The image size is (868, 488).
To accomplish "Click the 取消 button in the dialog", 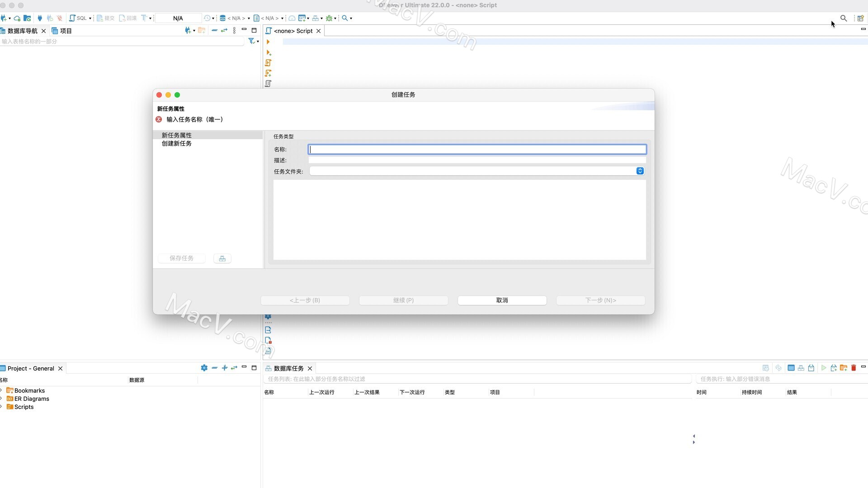I will 502,300.
